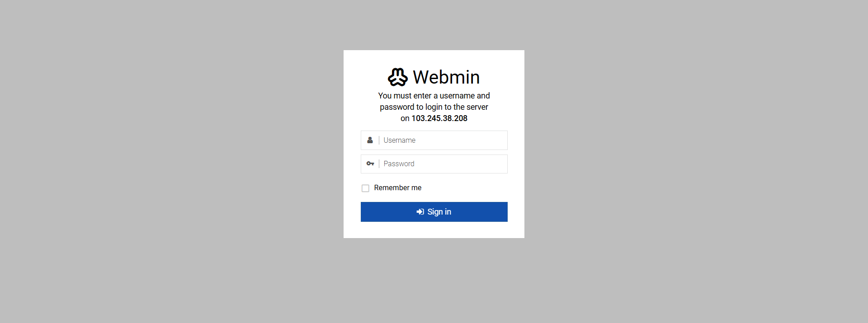Toggle the Remember me checkbox
868x323 pixels.
365,188
